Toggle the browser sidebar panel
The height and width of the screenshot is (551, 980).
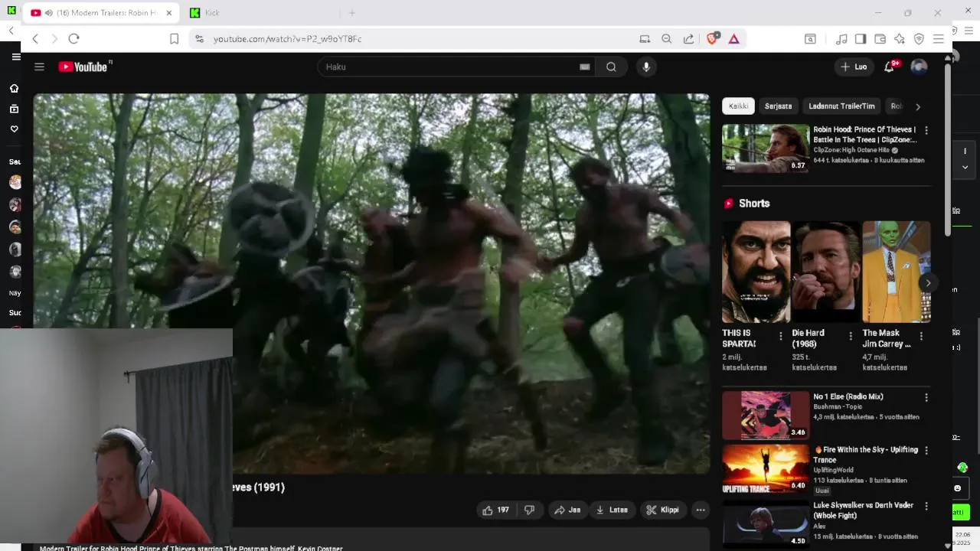pyautogui.click(x=861, y=39)
